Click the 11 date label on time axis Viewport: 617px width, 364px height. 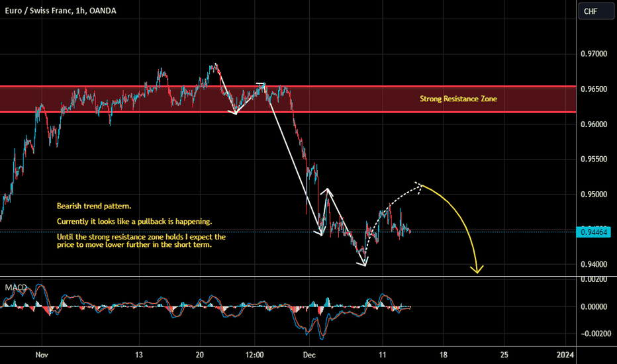coord(383,355)
